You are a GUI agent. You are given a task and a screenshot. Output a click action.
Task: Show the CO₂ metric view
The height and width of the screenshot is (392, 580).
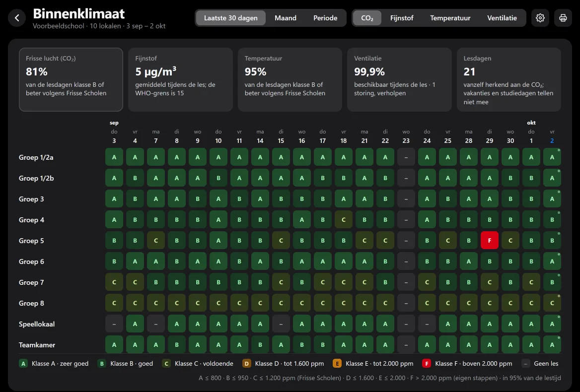(367, 18)
